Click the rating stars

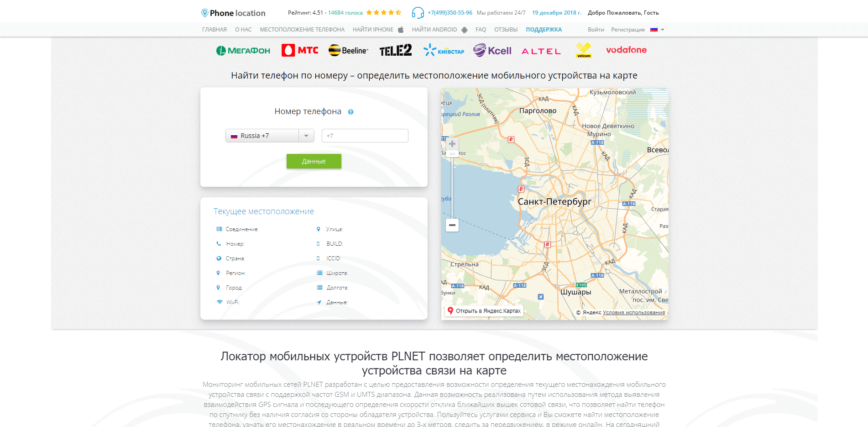(x=384, y=13)
